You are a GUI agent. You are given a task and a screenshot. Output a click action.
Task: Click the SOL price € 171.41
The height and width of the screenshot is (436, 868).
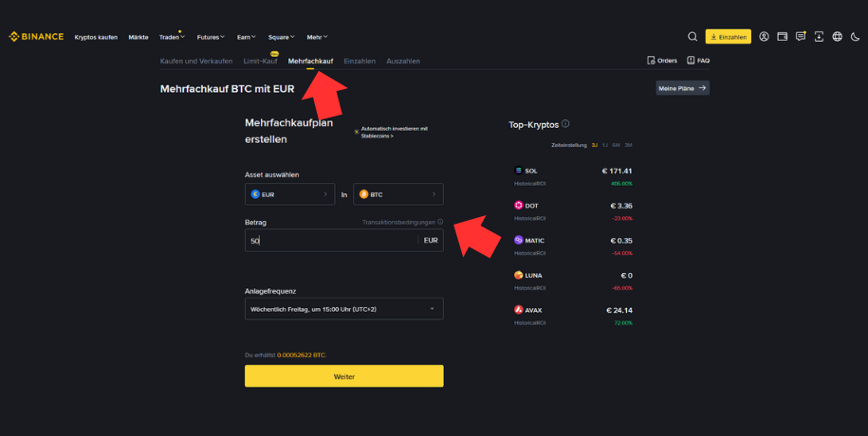[617, 171]
